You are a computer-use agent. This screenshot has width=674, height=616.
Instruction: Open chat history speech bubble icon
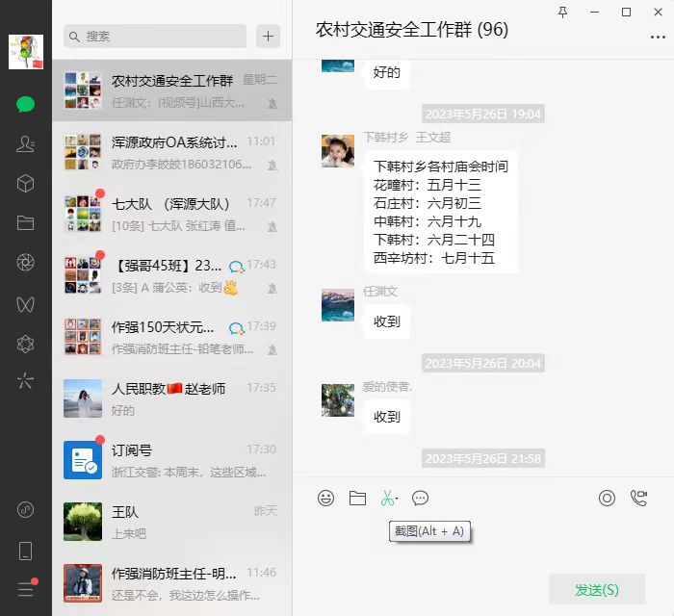pyautogui.click(x=420, y=498)
